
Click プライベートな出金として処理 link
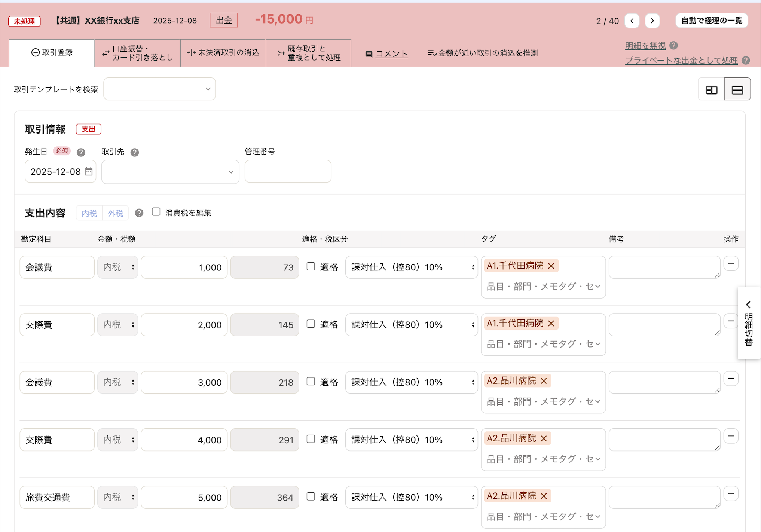coord(682,61)
